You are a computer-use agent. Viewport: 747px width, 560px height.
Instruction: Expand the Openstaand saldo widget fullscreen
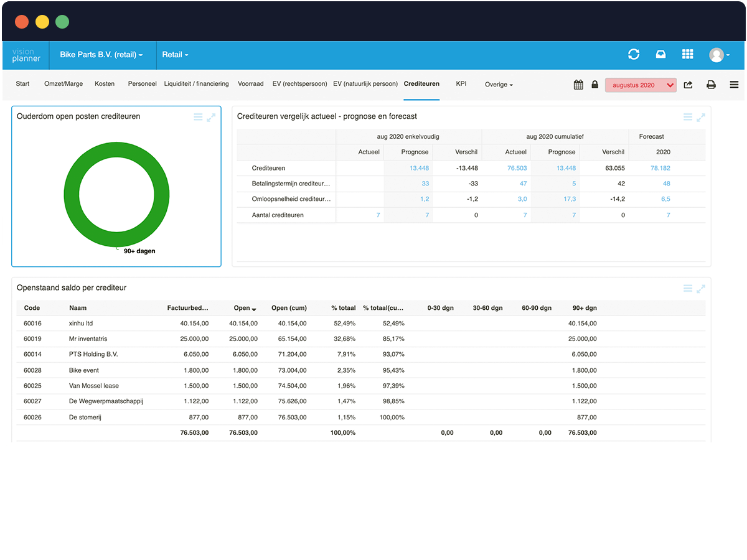tap(701, 288)
